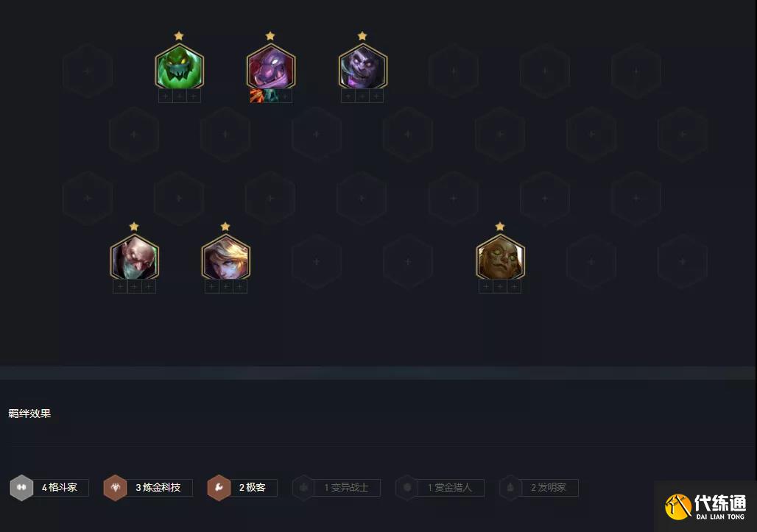The height and width of the screenshot is (532, 757).
Task: Click the inactive 2 发明家 trait
Action: click(x=539, y=488)
